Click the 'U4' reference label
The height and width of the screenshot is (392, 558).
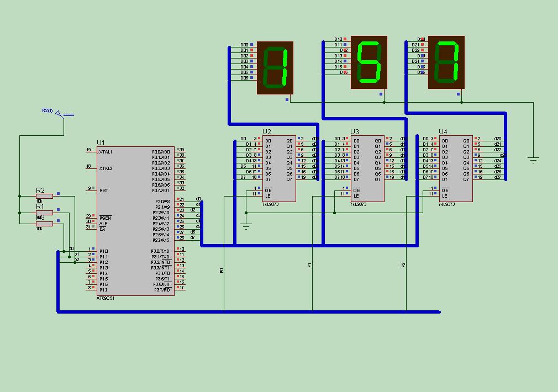(443, 132)
